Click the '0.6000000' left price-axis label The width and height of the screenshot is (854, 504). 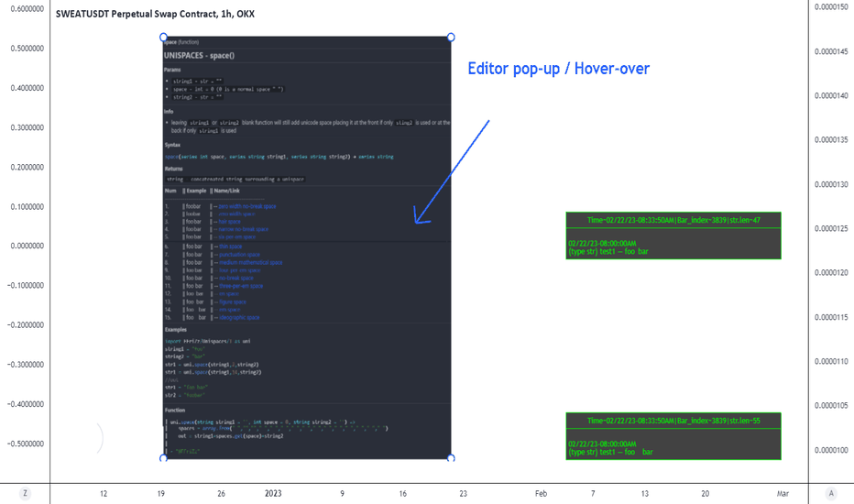tap(27, 9)
